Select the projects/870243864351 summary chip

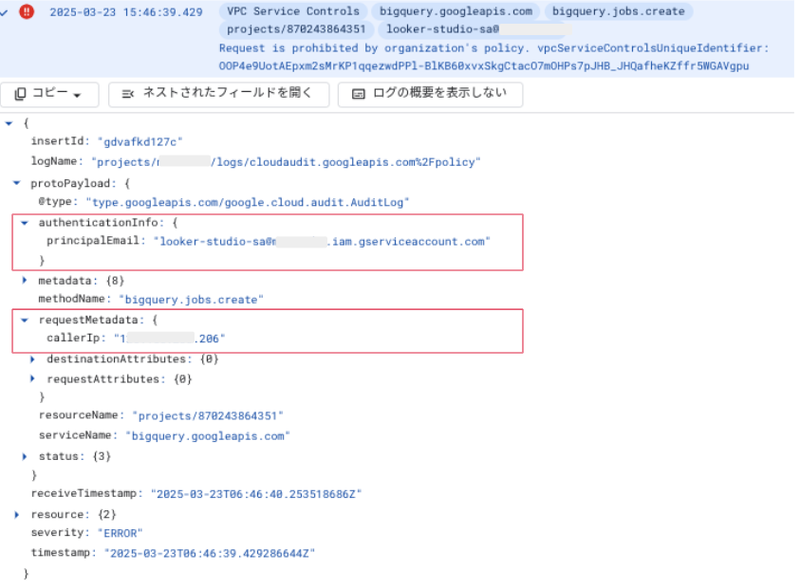click(x=296, y=29)
